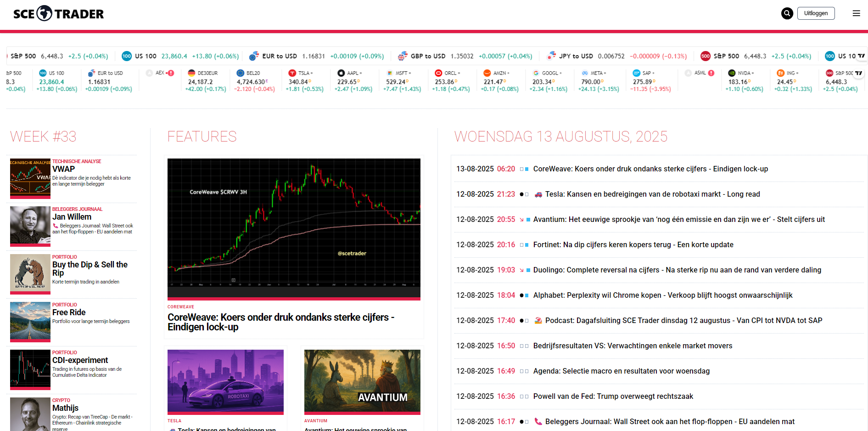Click the SCE Trader logo
This screenshot has height=431, width=868.
click(x=58, y=14)
